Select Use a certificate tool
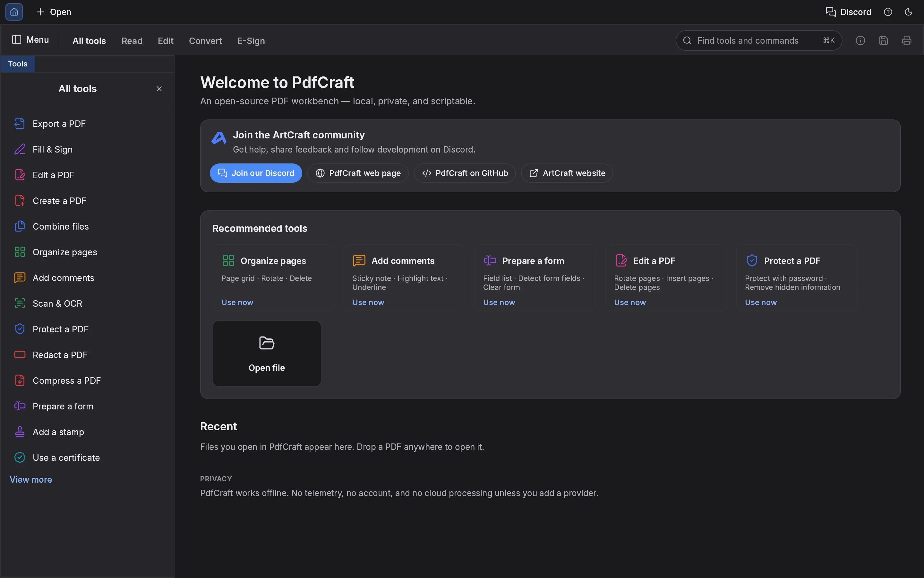 tap(88, 458)
